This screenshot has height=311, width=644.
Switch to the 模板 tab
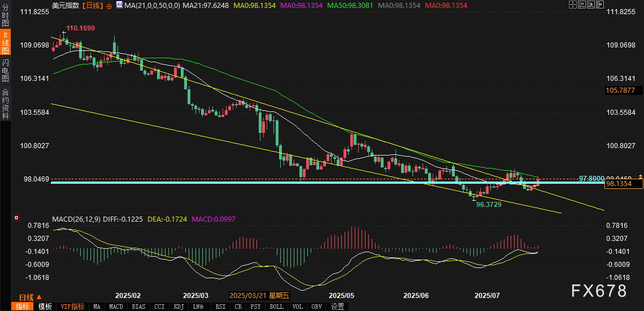click(45, 306)
